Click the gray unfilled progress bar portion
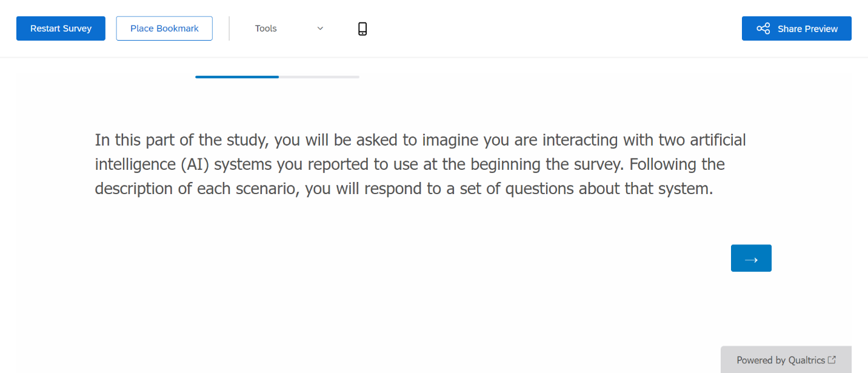 click(319, 77)
